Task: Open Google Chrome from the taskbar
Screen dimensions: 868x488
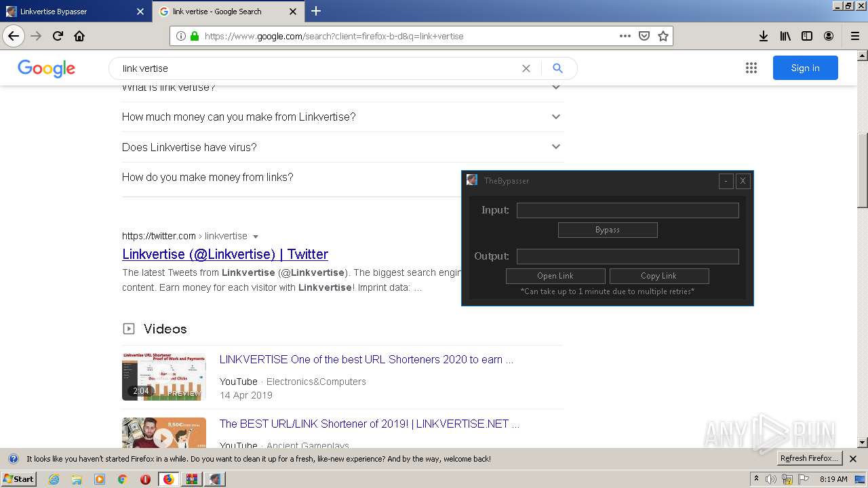Action: tap(122, 479)
